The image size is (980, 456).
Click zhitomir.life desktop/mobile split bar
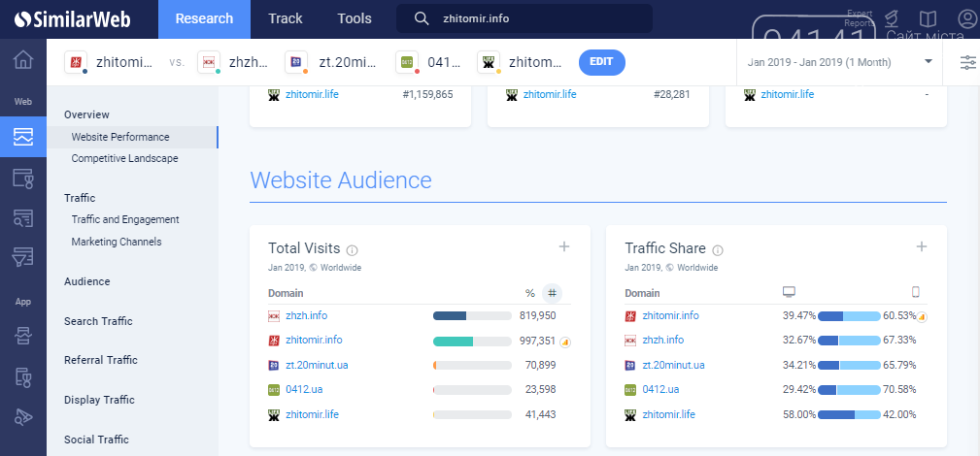pos(850,415)
